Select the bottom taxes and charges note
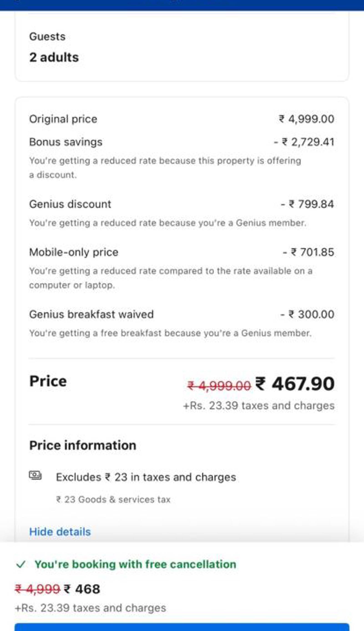 tap(91, 608)
